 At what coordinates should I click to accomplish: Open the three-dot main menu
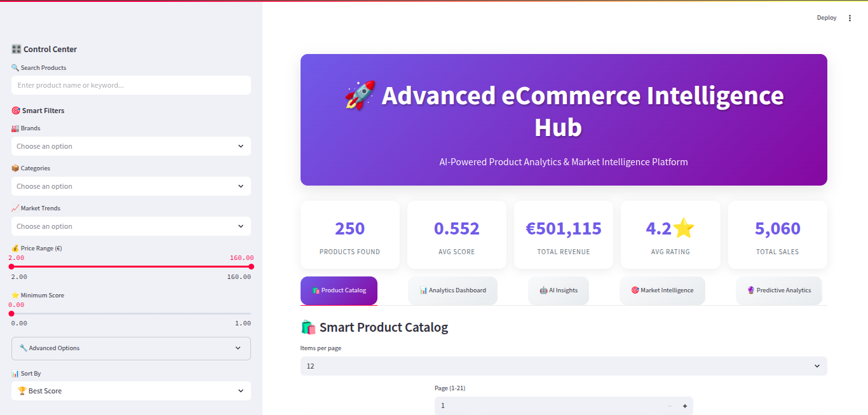click(850, 18)
